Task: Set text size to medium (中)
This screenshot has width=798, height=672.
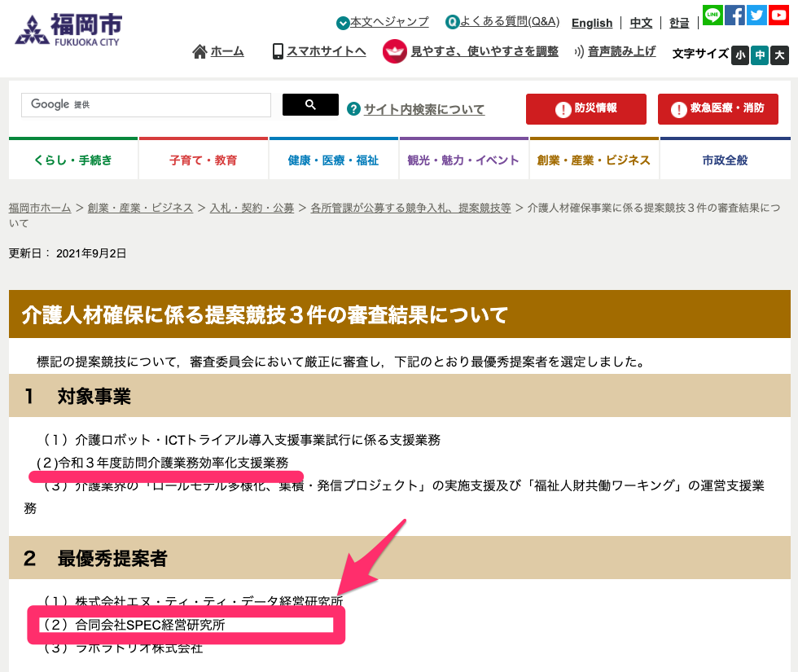Action: (760, 55)
